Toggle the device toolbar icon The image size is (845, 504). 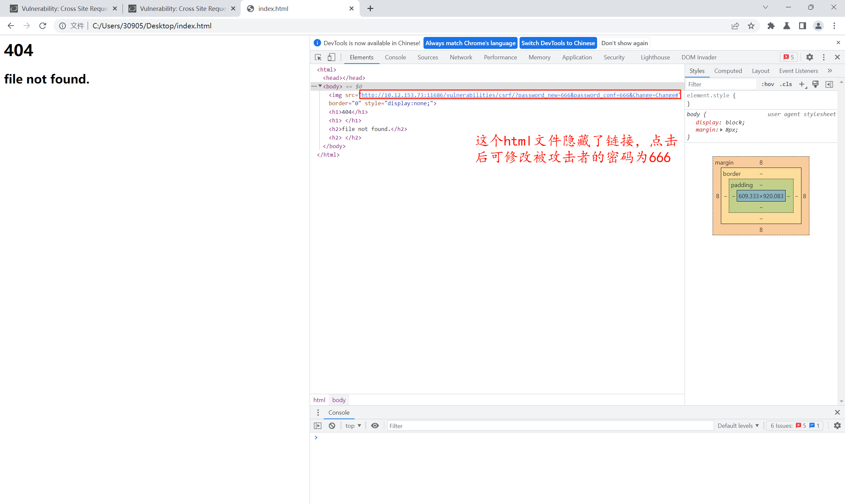[x=331, y=57]
